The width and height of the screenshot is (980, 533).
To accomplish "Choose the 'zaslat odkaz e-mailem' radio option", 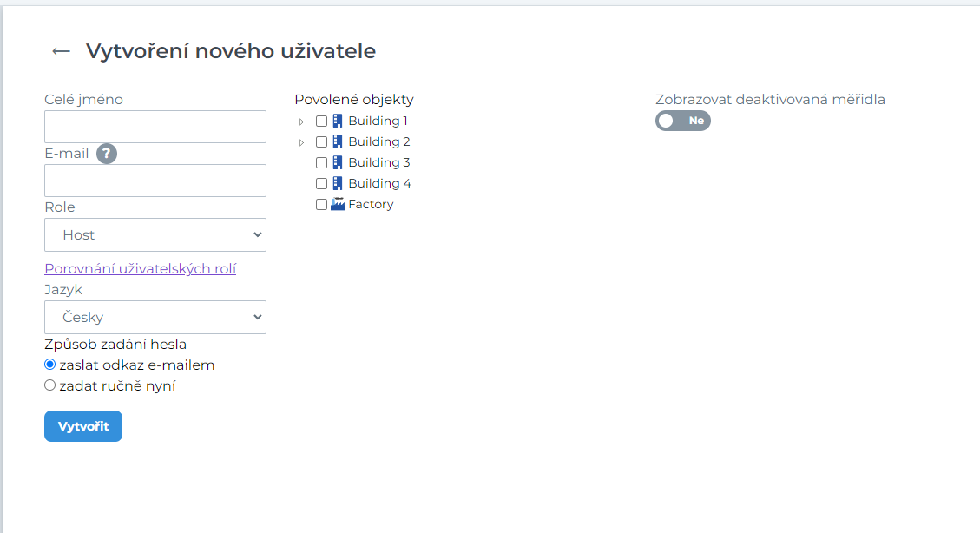I will click(50, 365).
